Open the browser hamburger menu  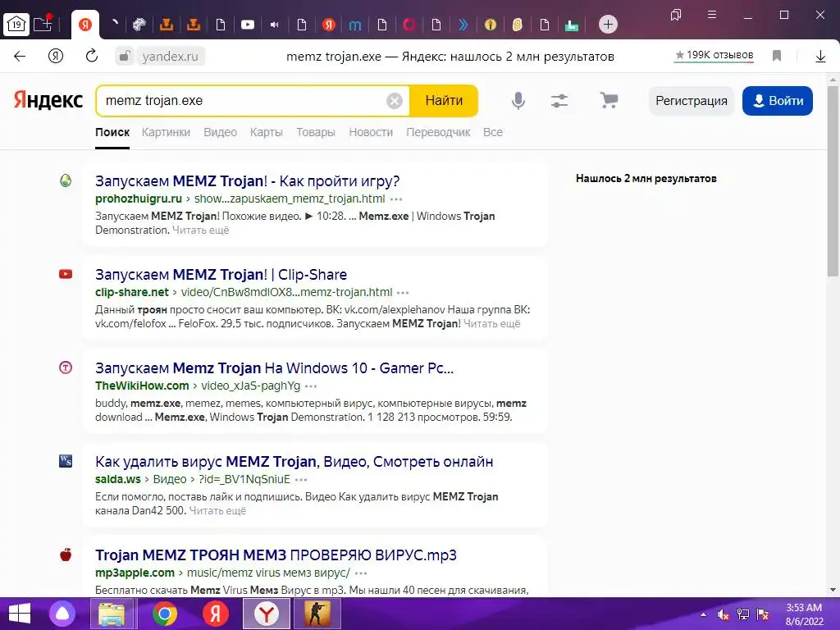pos(712,15)
